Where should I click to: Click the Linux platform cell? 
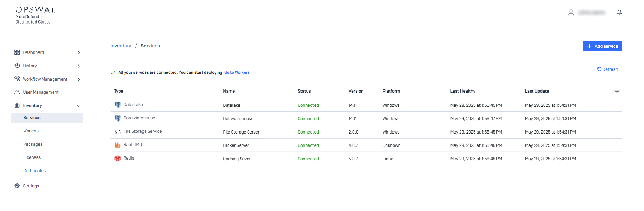click(x=388, y=159)
